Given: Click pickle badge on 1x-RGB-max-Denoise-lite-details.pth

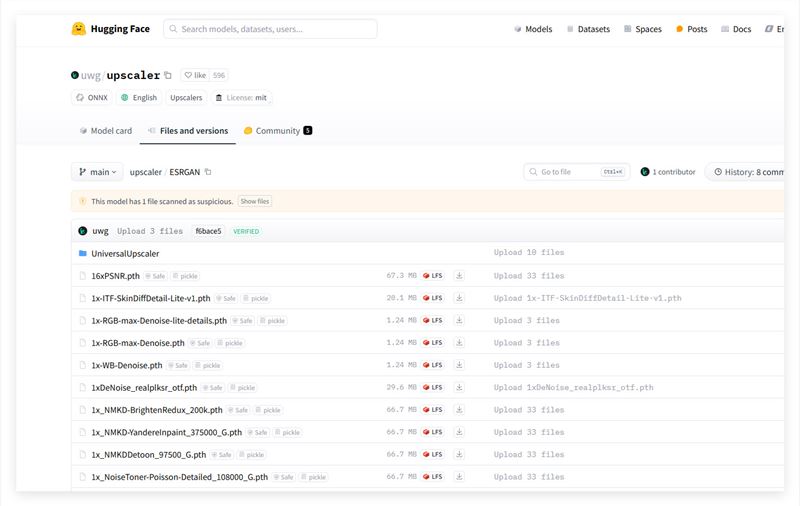Looking at the screenshot, I should pyautogui.click(x=272, y=321).
